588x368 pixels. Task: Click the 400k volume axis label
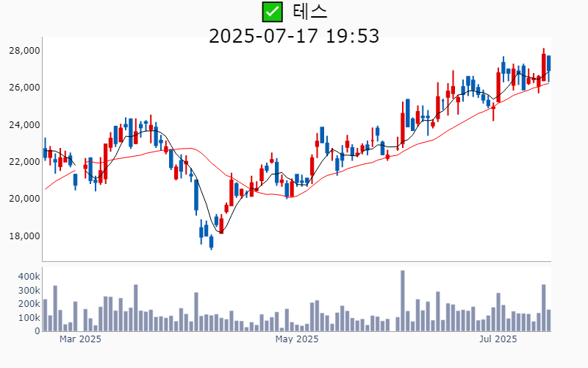[29, 277]
